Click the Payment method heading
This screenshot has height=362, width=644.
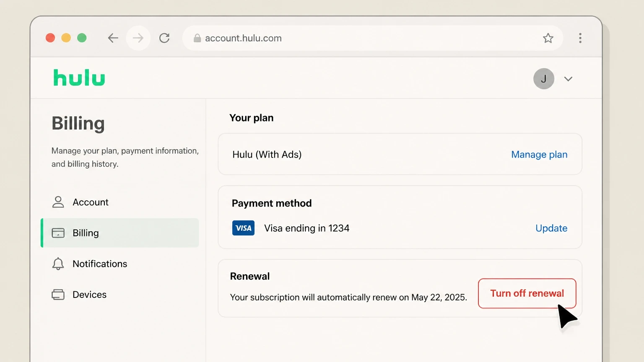tap(272, 203)
